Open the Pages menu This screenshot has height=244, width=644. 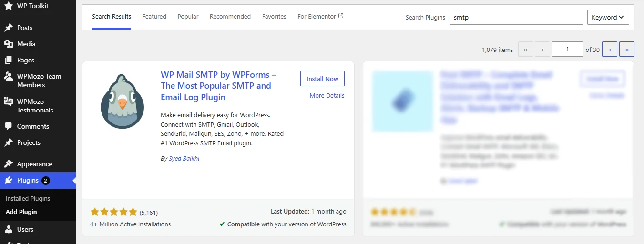[38, 60]
